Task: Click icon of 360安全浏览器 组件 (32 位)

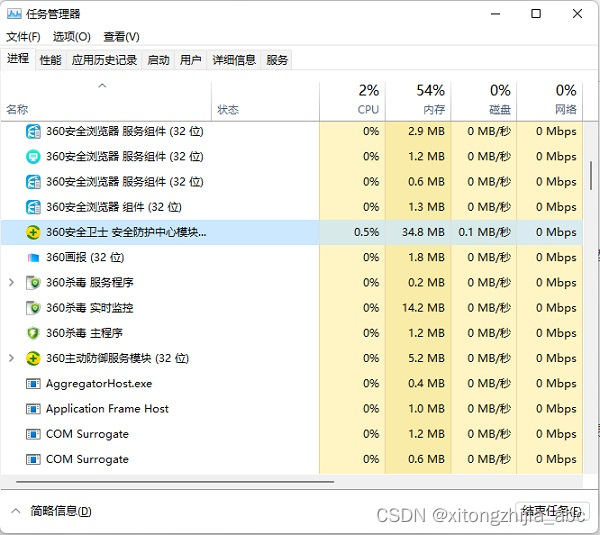Action: [33, 207]
